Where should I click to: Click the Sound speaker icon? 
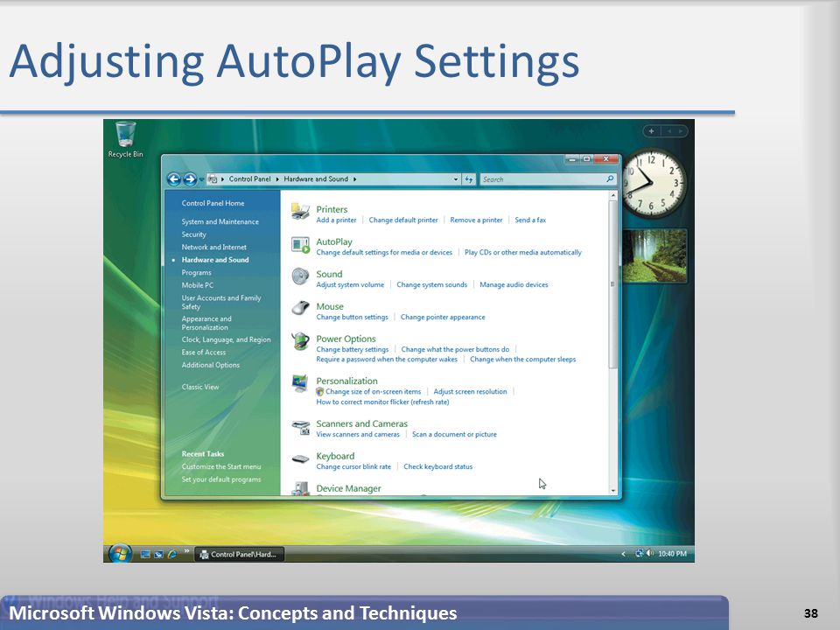click(300, 277)
